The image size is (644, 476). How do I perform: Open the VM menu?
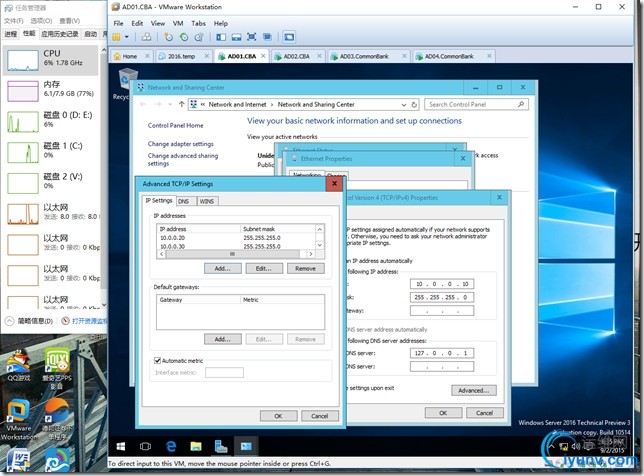[178, 23]
